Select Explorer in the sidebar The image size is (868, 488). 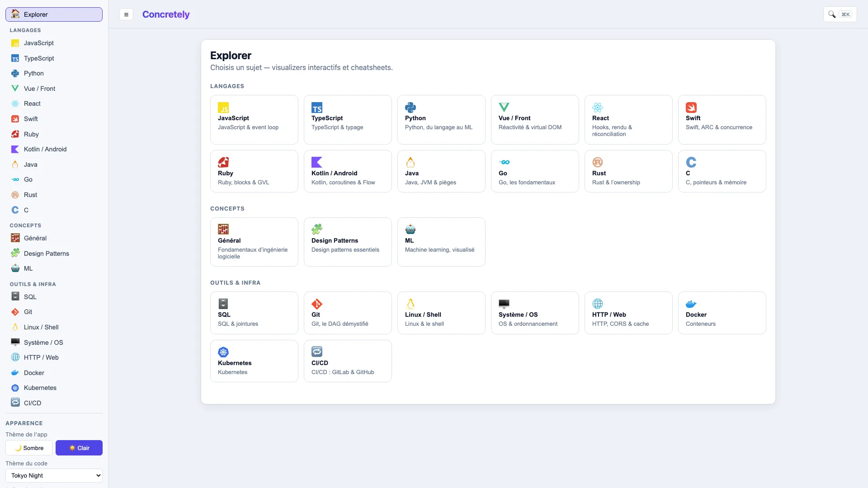(x=54, y=14)
